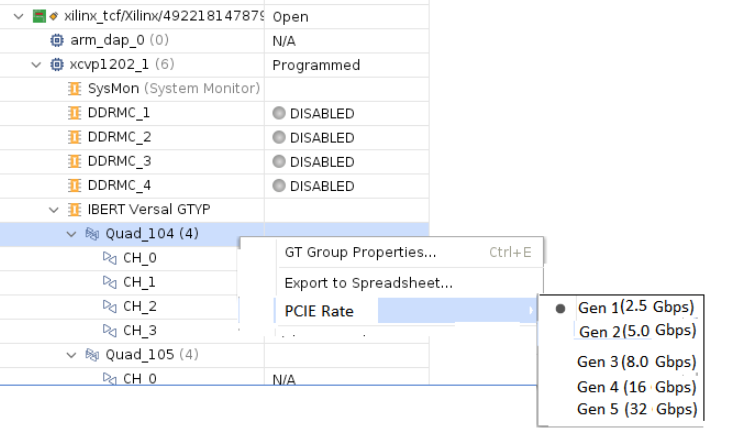Select Gen 1 (2.5 Gbps) rate

(636, 307)
